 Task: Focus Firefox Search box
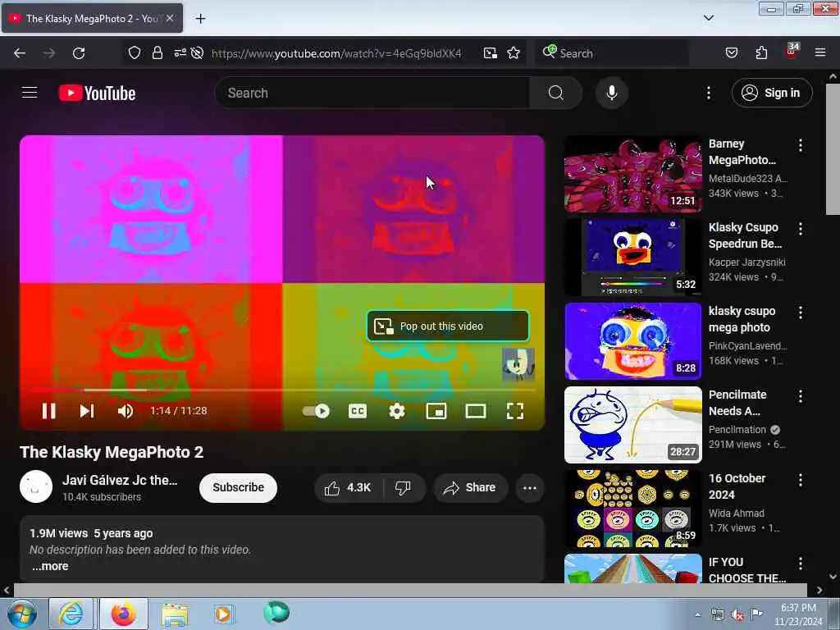(612, 53)
